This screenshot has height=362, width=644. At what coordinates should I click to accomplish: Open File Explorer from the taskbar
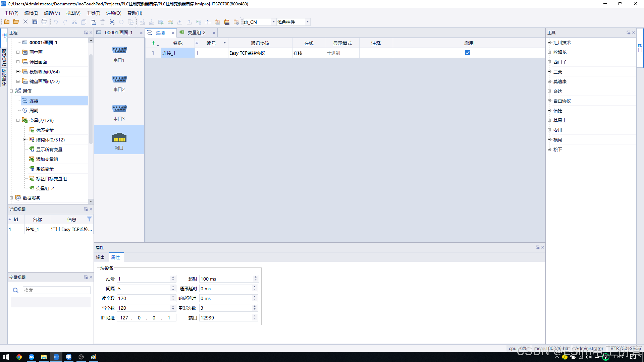[44, 357]
